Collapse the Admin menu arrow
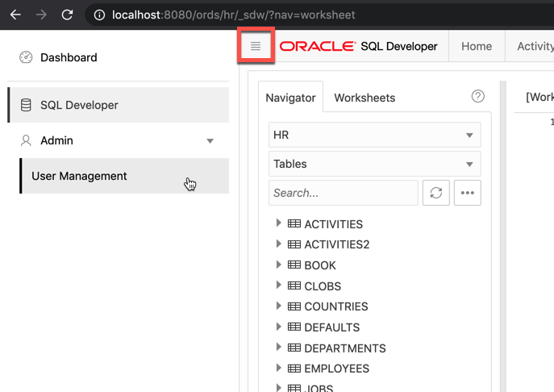This screenshot has width=554, height=392. (x=210, y=141)
